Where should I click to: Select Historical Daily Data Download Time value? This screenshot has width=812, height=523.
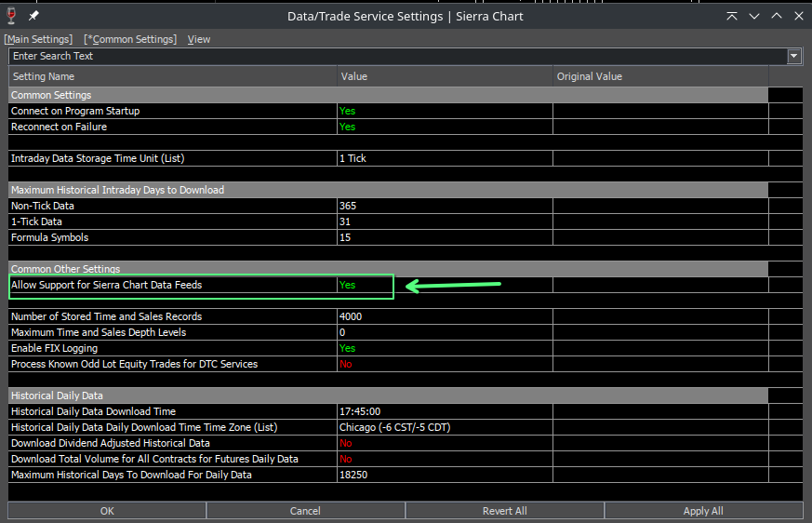445,411
